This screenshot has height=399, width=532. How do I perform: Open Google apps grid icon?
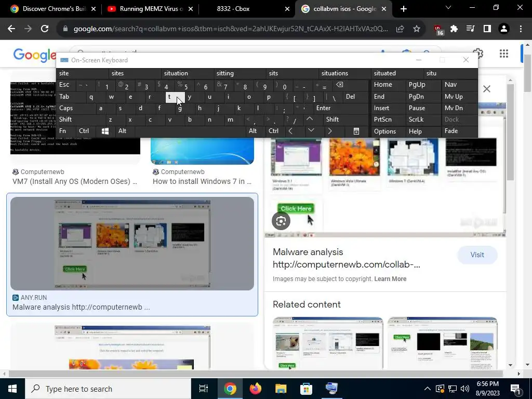tap(504, 54)
